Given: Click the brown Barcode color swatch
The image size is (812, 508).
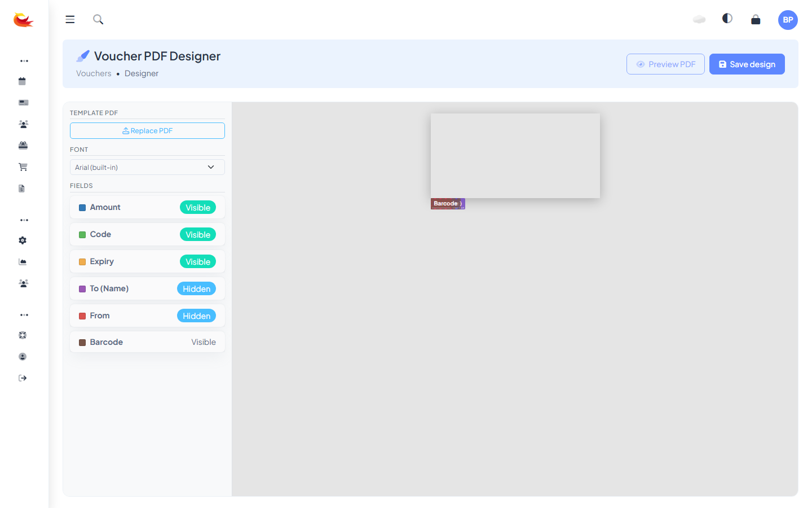Looking at the screenshot, I should click(x=82, y=343).
